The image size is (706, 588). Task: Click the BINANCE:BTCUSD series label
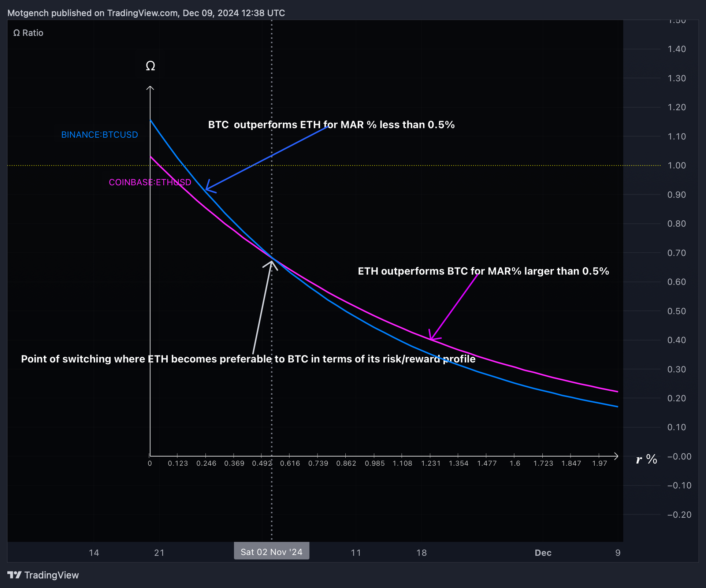pyautogui.click(x=100, y=135)
